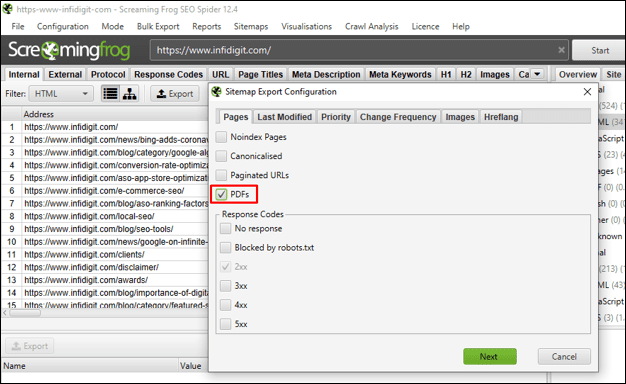Image resolution: width=626 pixels, height=384 pixels.
Task: Open the Configuration menu
Action: [63, 26]
